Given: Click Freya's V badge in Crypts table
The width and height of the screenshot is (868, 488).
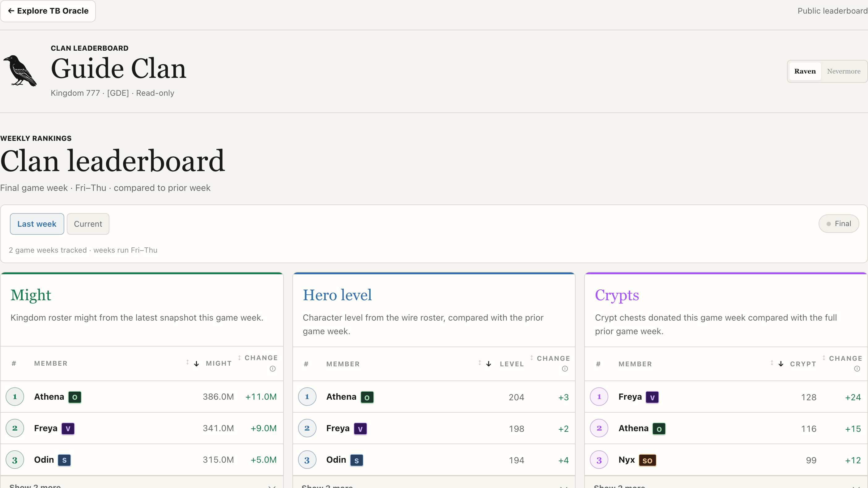Looking at the screenshot, I should pos(652,398).
